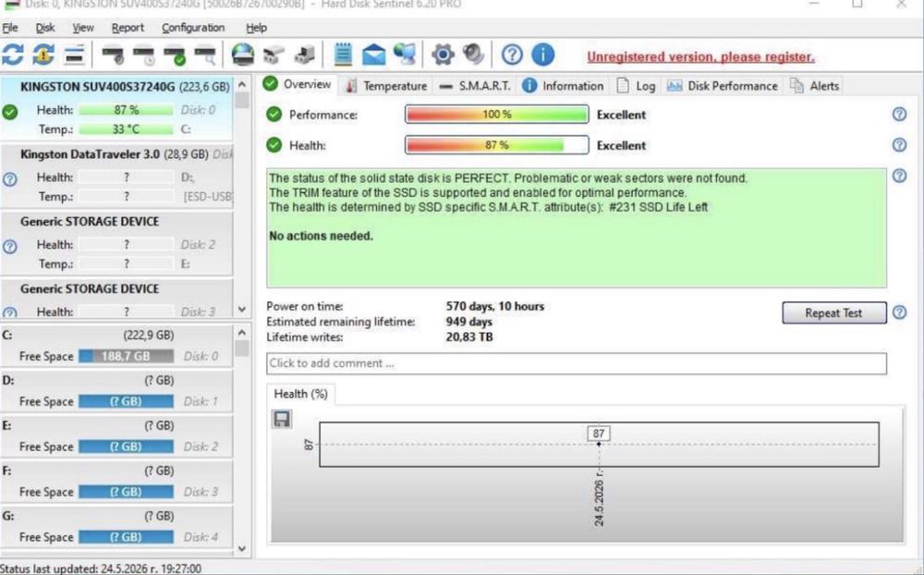The image size is (924, 575).
Task: Click help icon next to Repeat Test
Action: pyautogui.click(x=899, y=312)
